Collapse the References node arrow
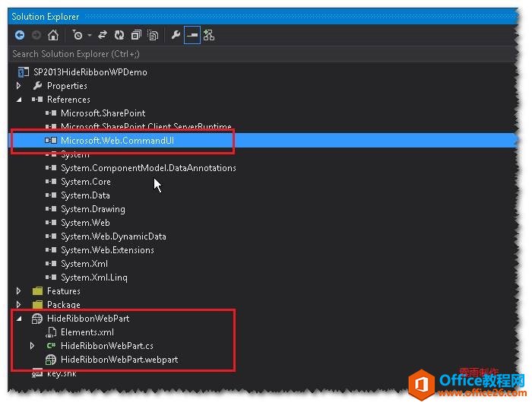Image resolution: width=532 pixels, height=406 pixels. tap(19, 100)
